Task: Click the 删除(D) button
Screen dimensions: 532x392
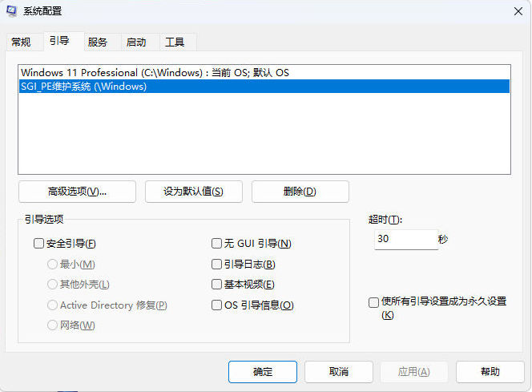Action: pyautogui.click(x=300, y=192)
